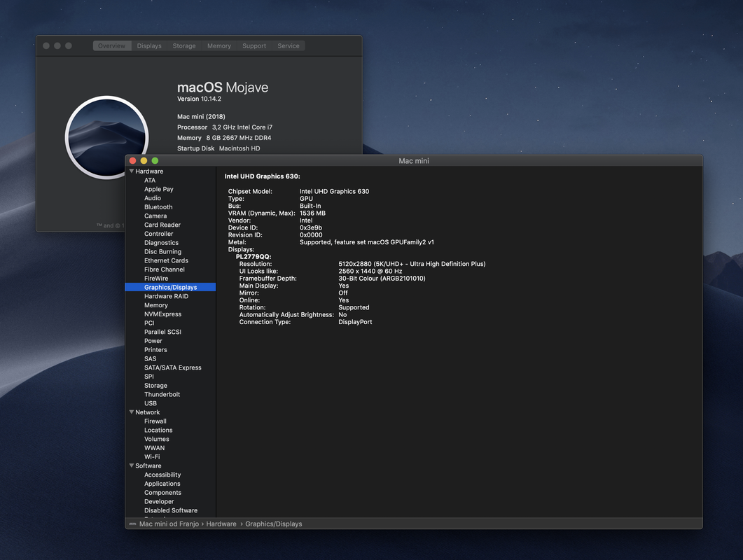Click Graphics/Displays in the bottom path bar
Viewport: 743px width, 560px height.
coord(273,524)
